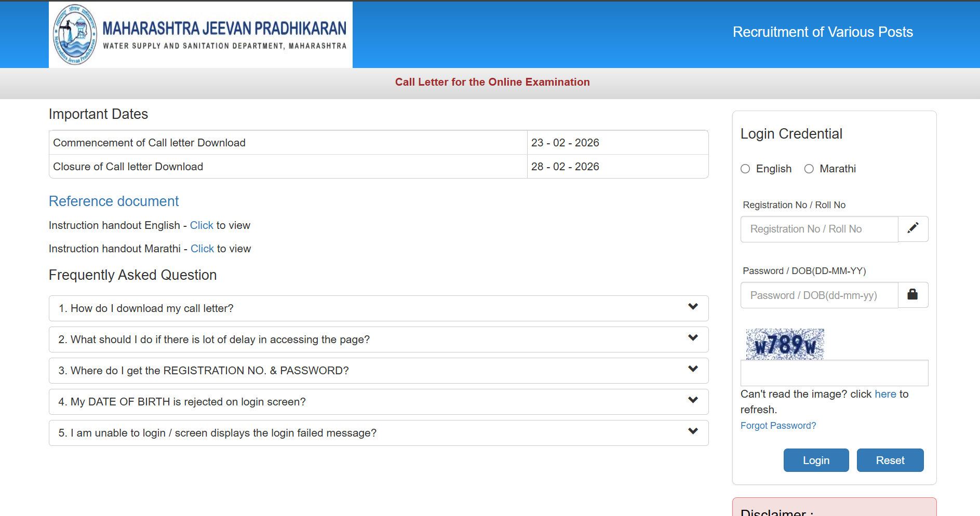Open the Instruction handout English link
Viewport: 980px width, 516px height.
click(202, 225)
